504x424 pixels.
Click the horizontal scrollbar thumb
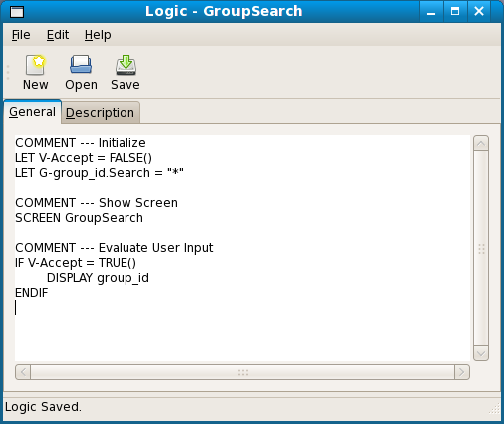click(x=242, y=372)
